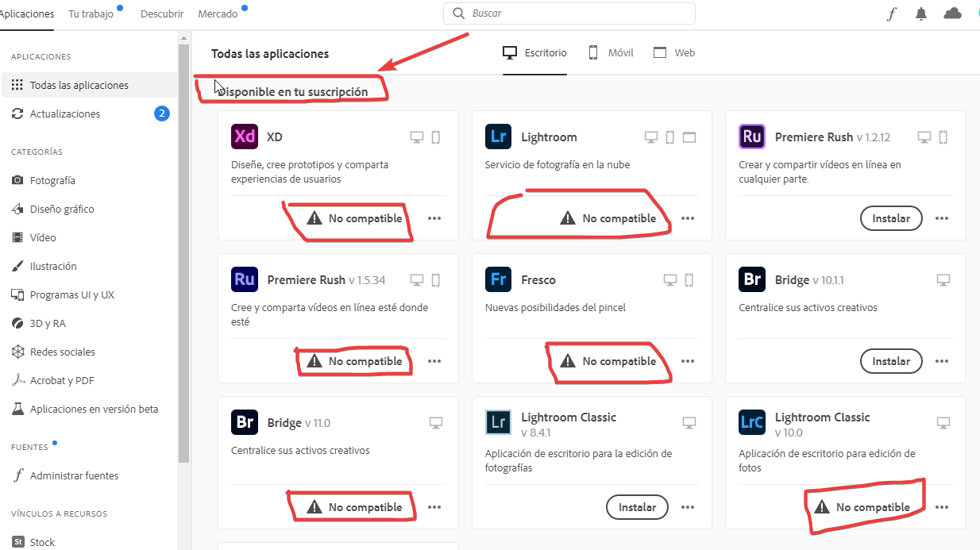Click the fonts icon in header
Image resolution: width=980 pixels, height=550 pixels.
click(x=892, y=13)
